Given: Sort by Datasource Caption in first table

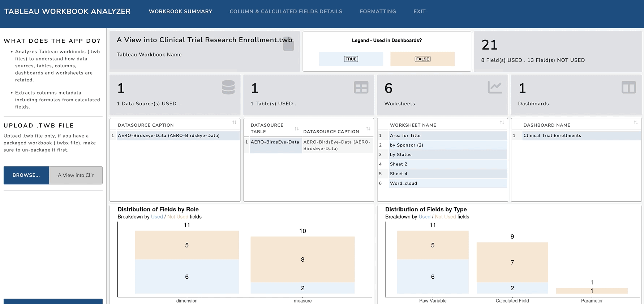Looking at the screenshot, I should coord(234,122).
